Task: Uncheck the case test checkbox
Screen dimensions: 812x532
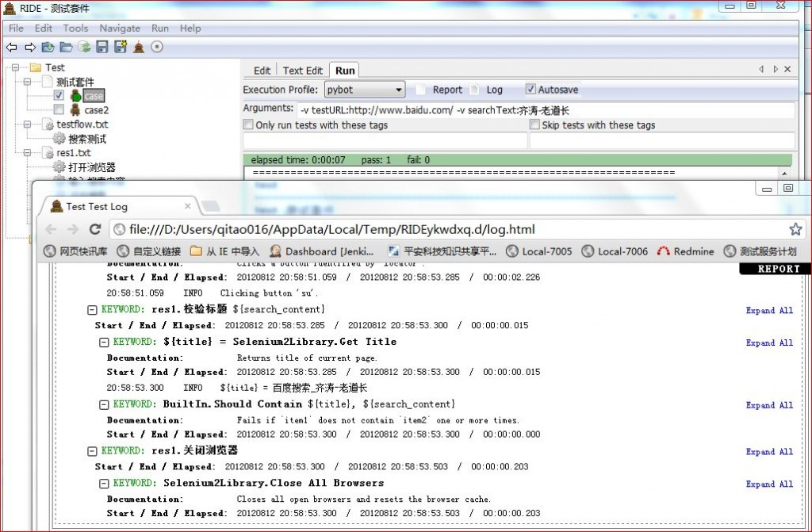Action: pos(59,96)
